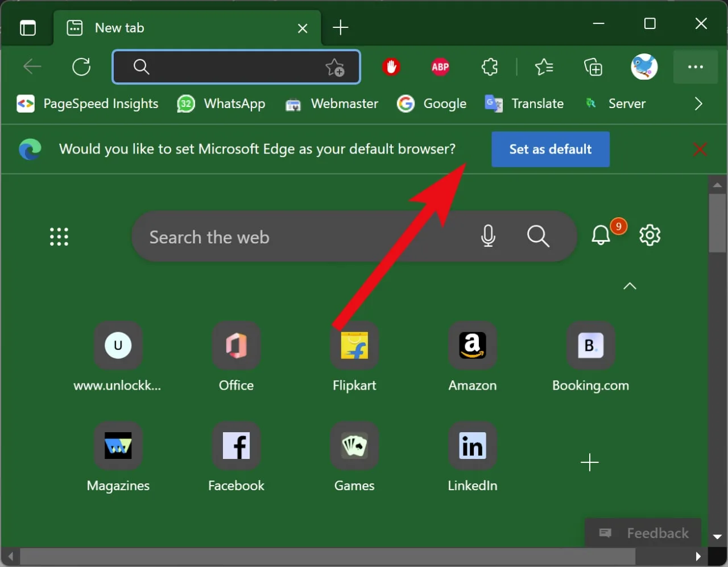Image resolution: width=728 pixels, height=567 pixels.
Task: Open the profile avatar with bird
Action: (x=644, y=67)
